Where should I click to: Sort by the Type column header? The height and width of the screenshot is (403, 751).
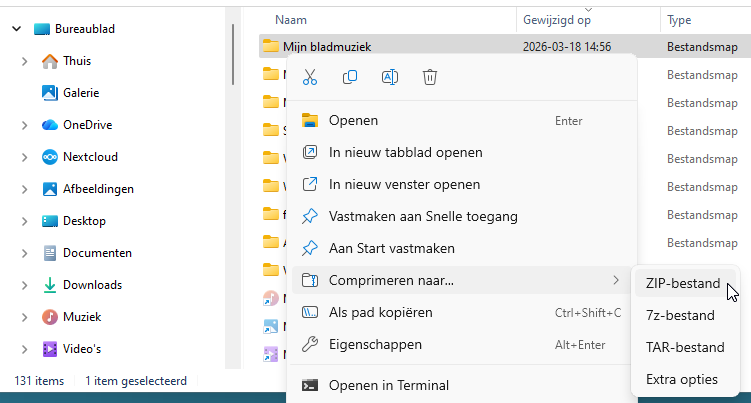click(679, 20)
